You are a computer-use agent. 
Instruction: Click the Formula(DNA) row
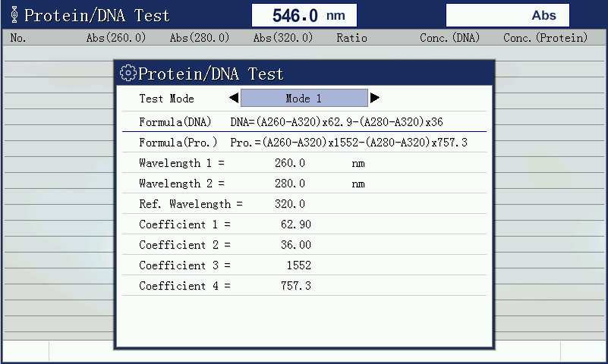pos(304,122)
